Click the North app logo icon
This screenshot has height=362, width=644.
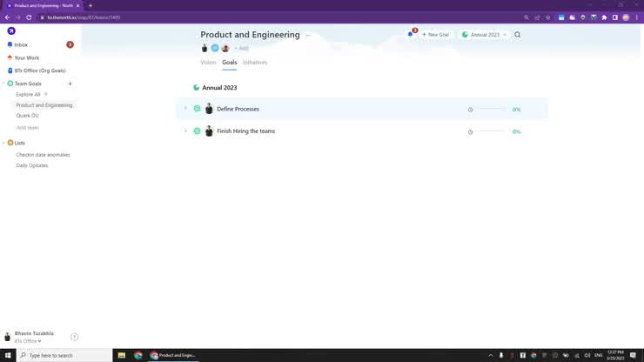pos(11,30)
